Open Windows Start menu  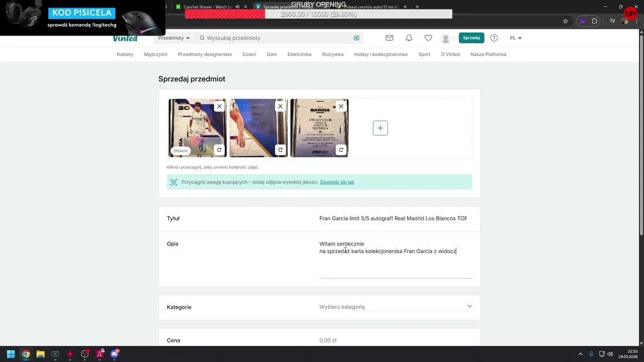tap(11, 354)
